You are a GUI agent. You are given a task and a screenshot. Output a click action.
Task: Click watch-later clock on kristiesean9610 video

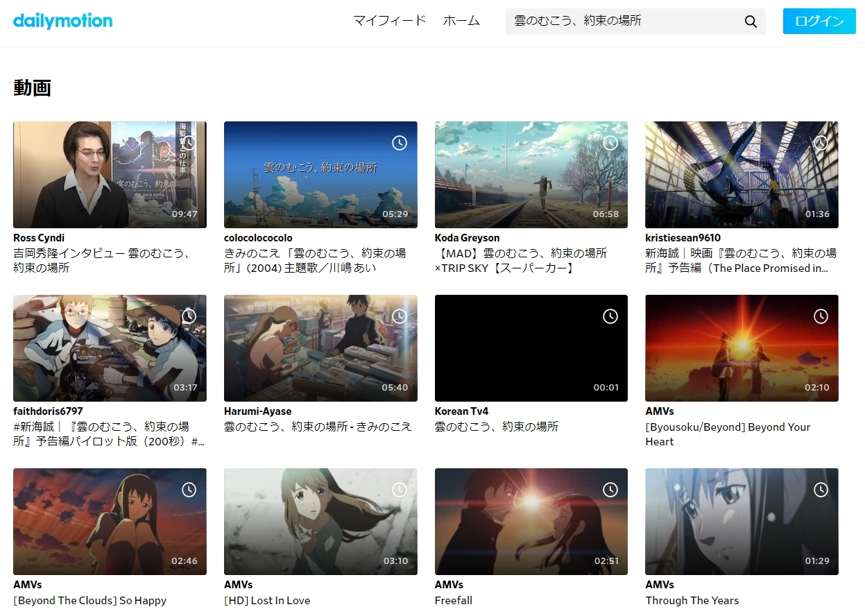[821, 143]
